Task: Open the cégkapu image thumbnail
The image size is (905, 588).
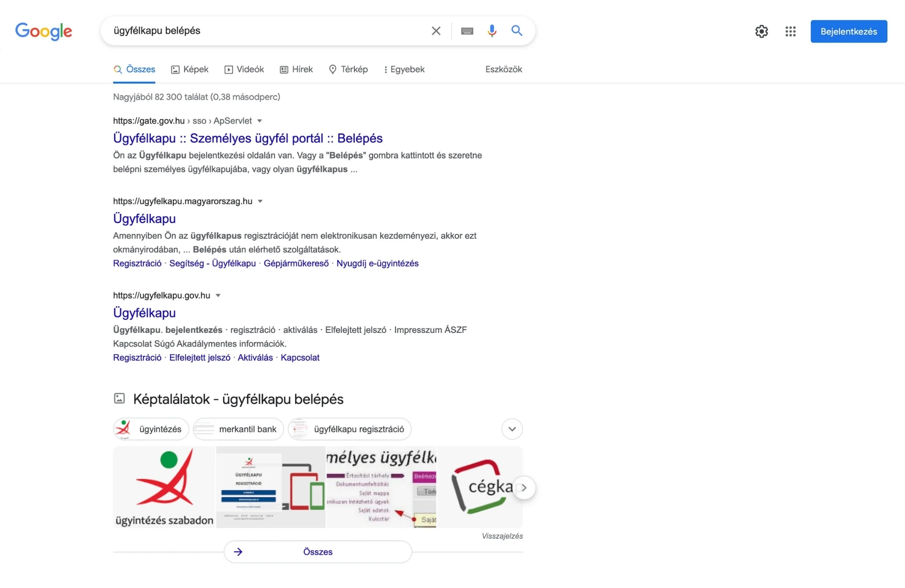Action: (480, 487)
